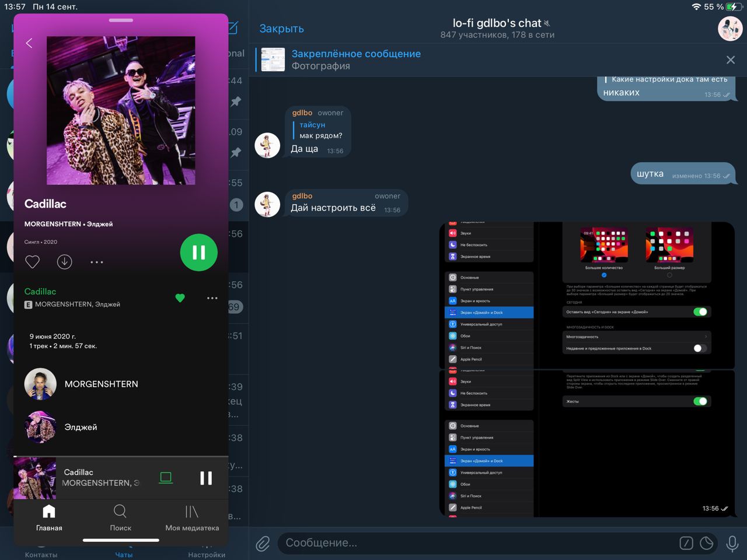Open Telegram Чаты tab
Image resolution: width=747 pixels, height=560 pixels.
[x=124, y=554]
